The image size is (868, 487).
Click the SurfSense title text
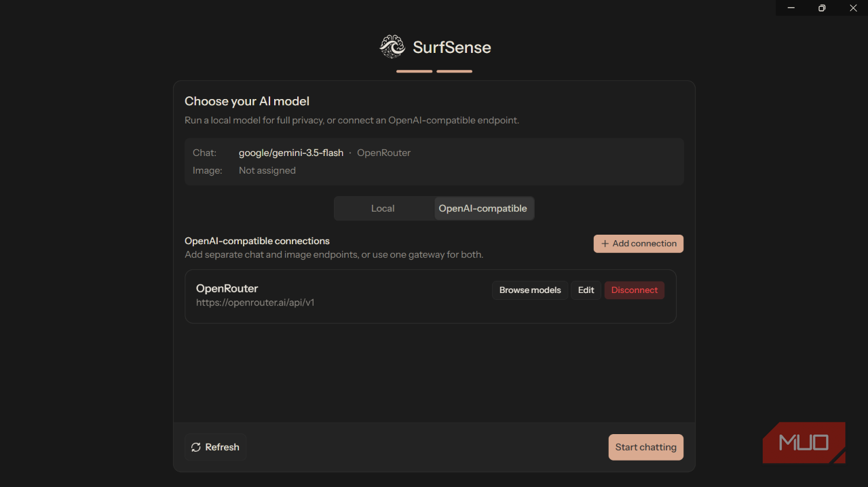coord(452,47)
